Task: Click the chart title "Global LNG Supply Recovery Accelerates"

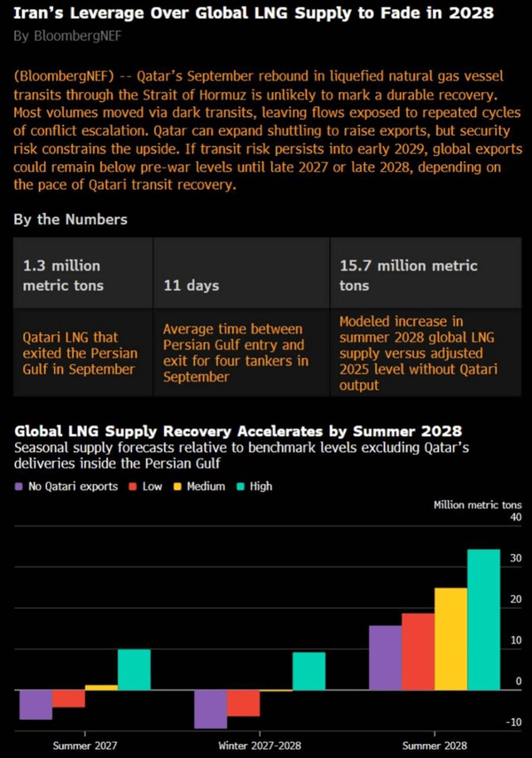Action: pyautogui.click(x=238, y=431)
